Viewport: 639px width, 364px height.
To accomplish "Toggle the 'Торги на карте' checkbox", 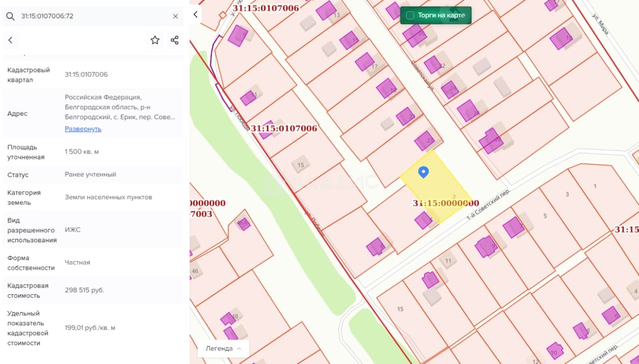I will point(410,15).
